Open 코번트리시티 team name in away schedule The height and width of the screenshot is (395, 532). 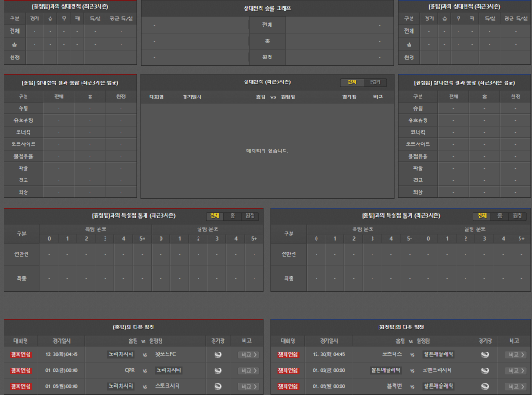tap(437, 370)
